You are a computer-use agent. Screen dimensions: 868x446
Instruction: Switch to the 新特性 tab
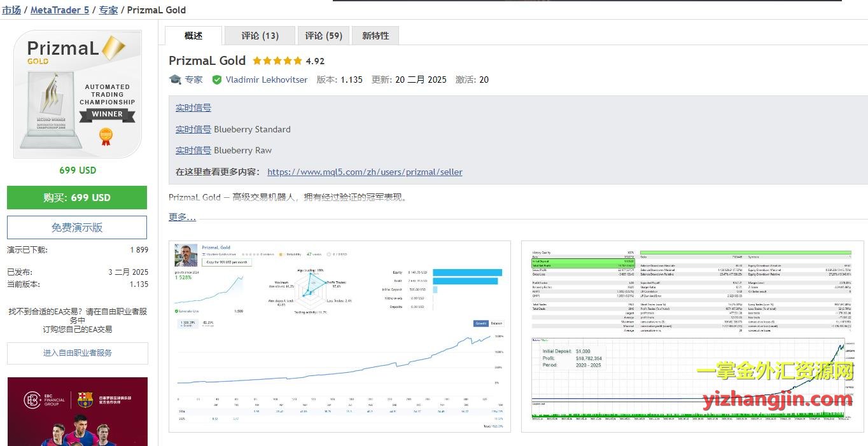coord(375,36)
